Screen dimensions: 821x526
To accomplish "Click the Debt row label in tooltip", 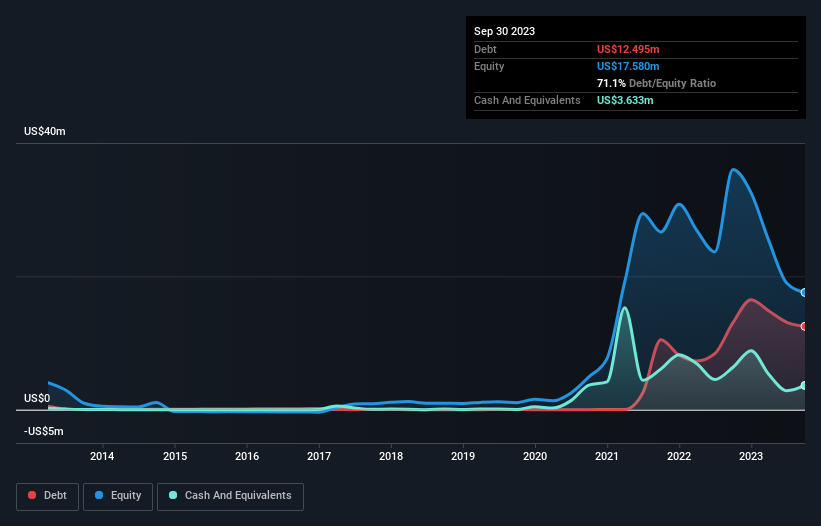I will tap(485, 49).
